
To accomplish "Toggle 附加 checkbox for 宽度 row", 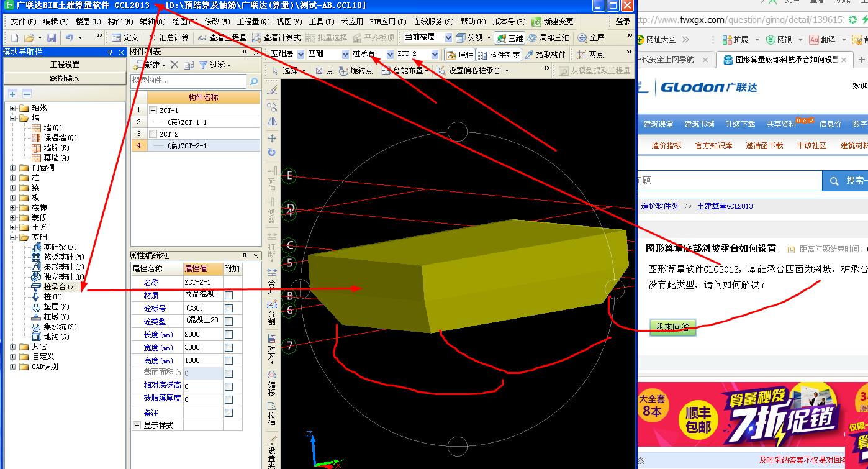I will (x=228, y=347).
